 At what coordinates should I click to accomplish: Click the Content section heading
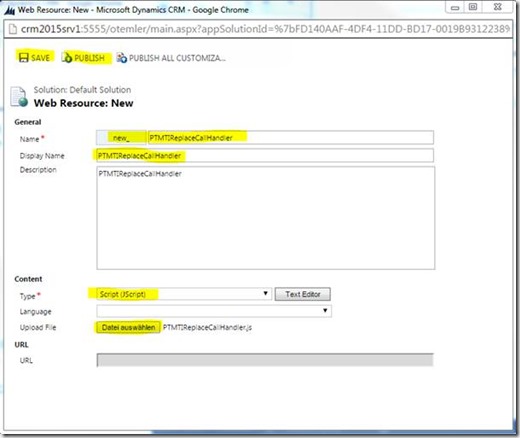(28, 279)
